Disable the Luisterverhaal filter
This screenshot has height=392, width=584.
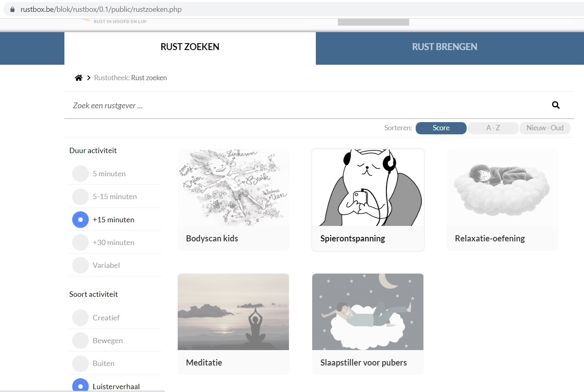80,385
